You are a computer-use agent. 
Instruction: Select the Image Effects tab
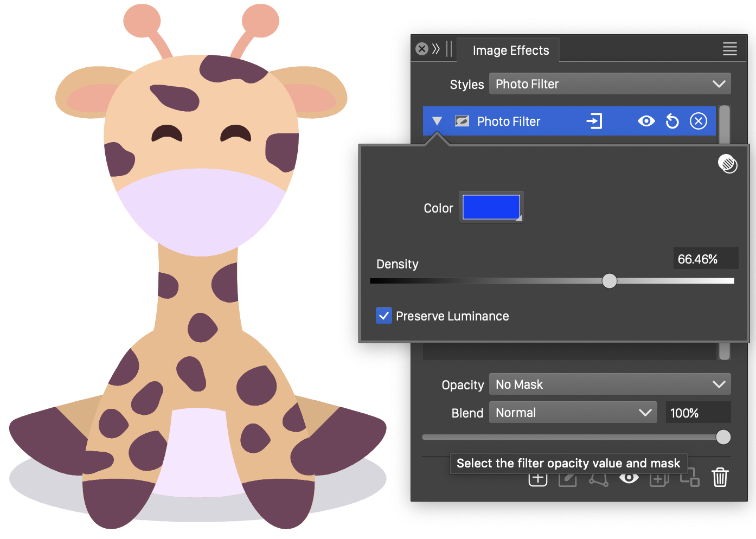(x=510, y=50)
